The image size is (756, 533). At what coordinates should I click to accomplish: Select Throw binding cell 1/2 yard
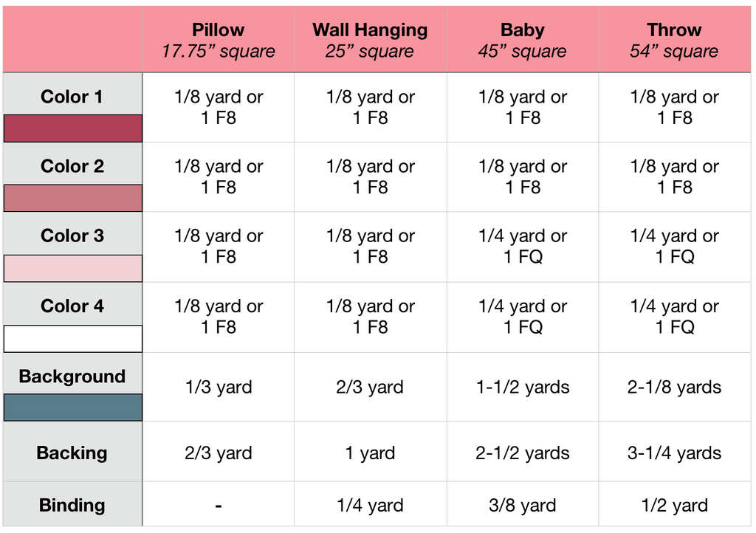click(x=674, y=505)
